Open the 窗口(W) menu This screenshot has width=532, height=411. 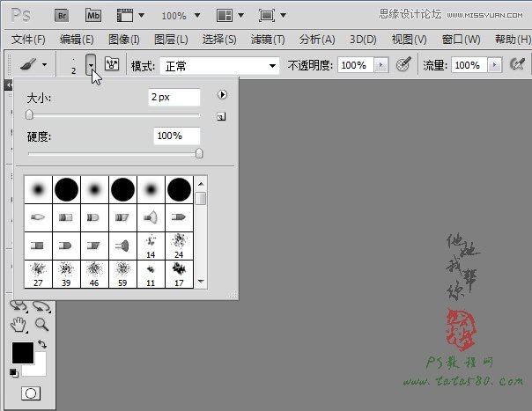tap(461, 40)
